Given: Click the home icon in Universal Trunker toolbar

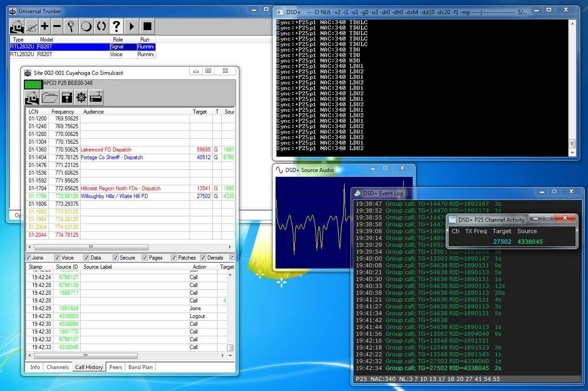Looking at the screenshot, I should coord(17,26).
